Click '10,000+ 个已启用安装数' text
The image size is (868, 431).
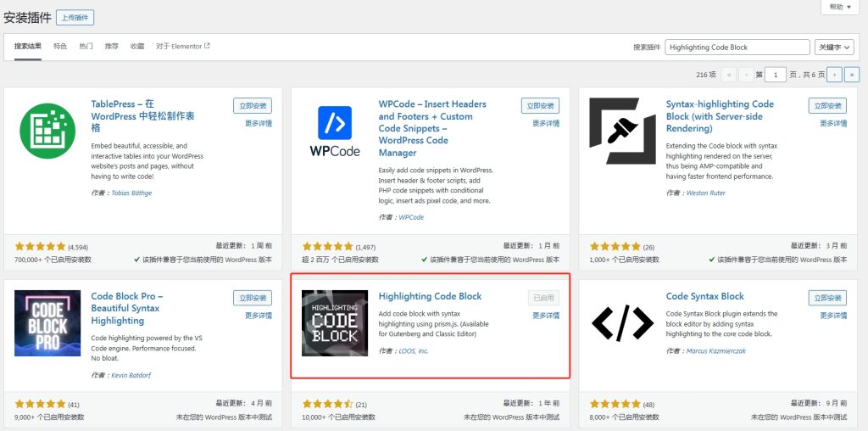(x=339, y=417)
